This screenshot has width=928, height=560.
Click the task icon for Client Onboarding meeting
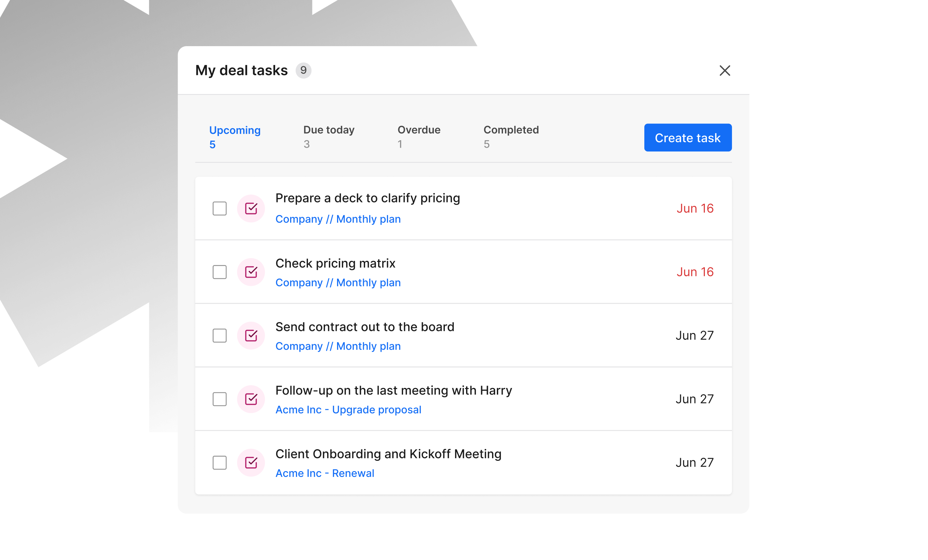click(251, 463)
